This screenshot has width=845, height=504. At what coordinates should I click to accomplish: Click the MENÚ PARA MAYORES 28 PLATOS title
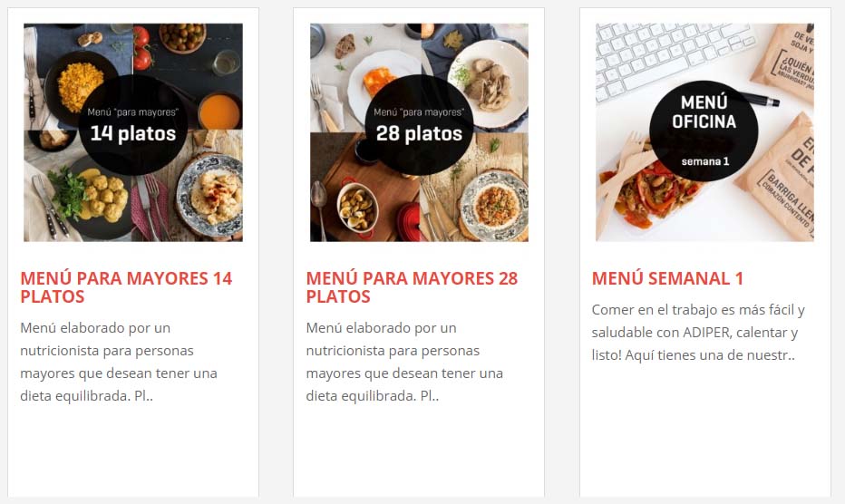[x=412, y=287]
